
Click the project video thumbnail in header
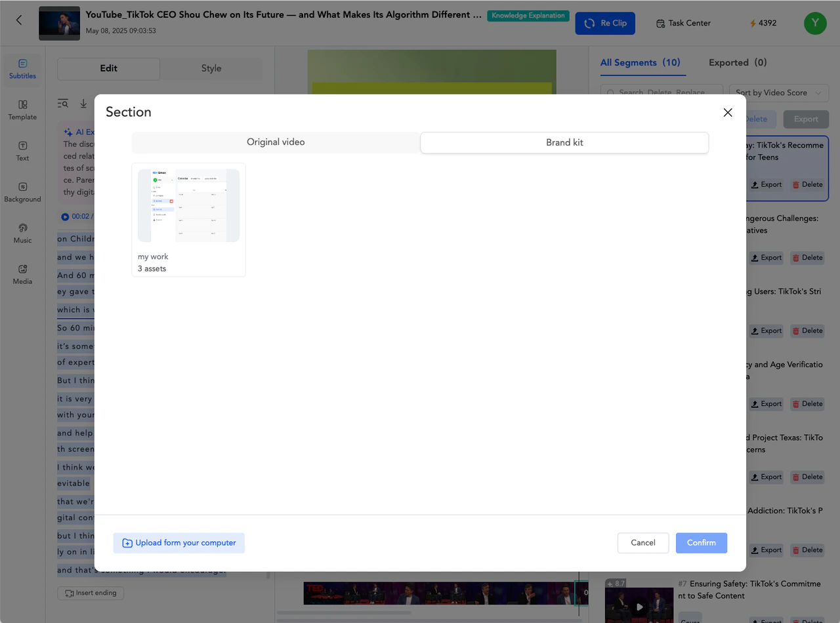click(60, 24)
